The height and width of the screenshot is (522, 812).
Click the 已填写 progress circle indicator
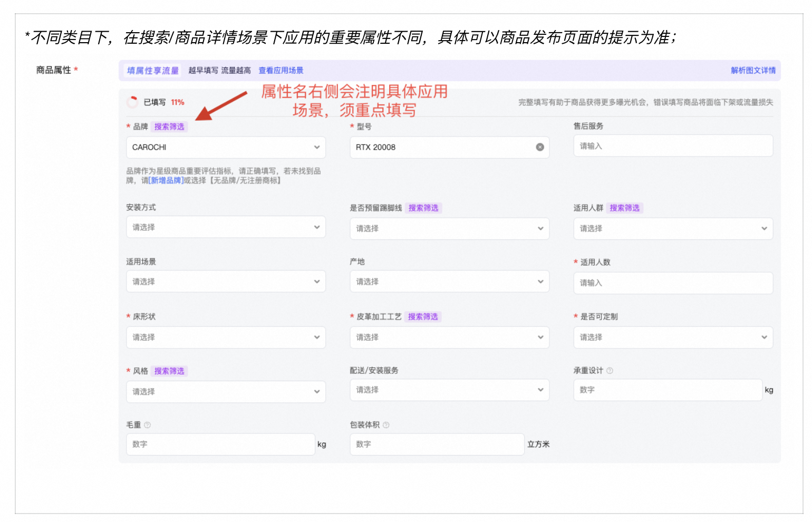[x=132, y=102]
